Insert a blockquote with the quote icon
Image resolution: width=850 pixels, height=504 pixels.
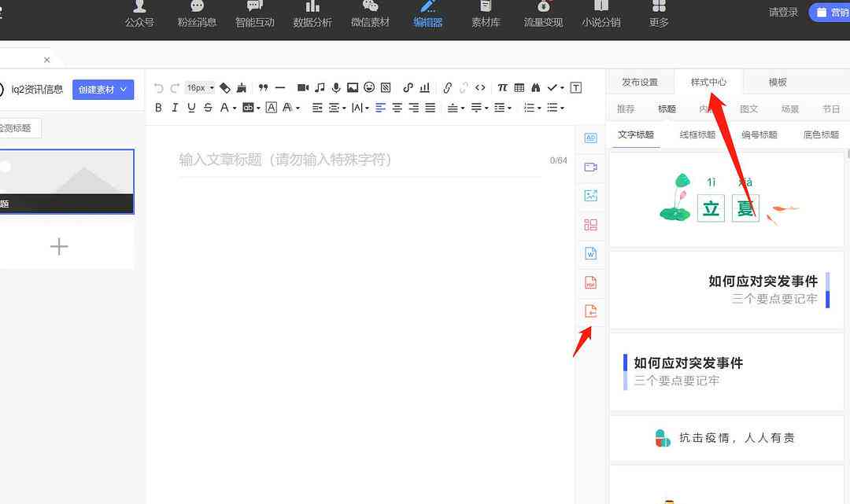coord(264,88)
